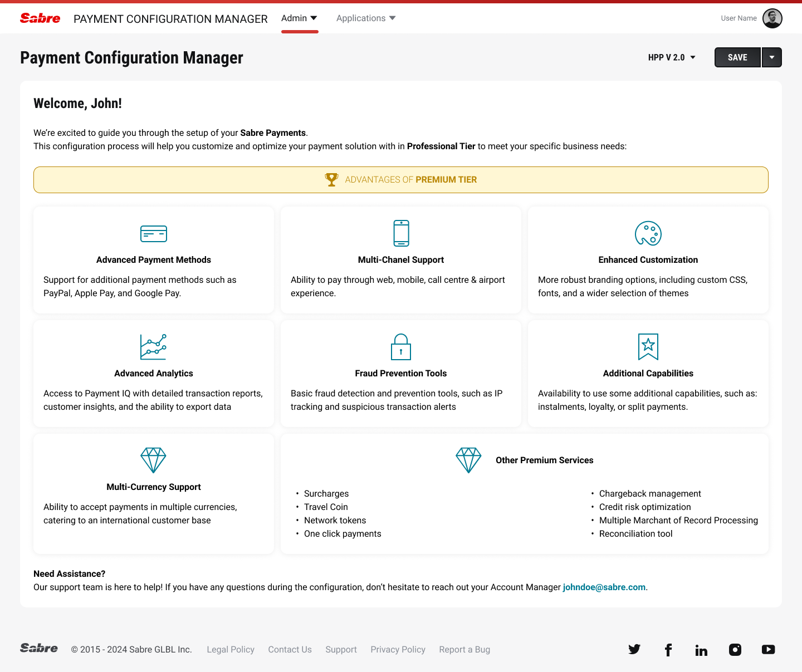Open the YouTube social icon

pyautogui.click(x=769, y=649)
